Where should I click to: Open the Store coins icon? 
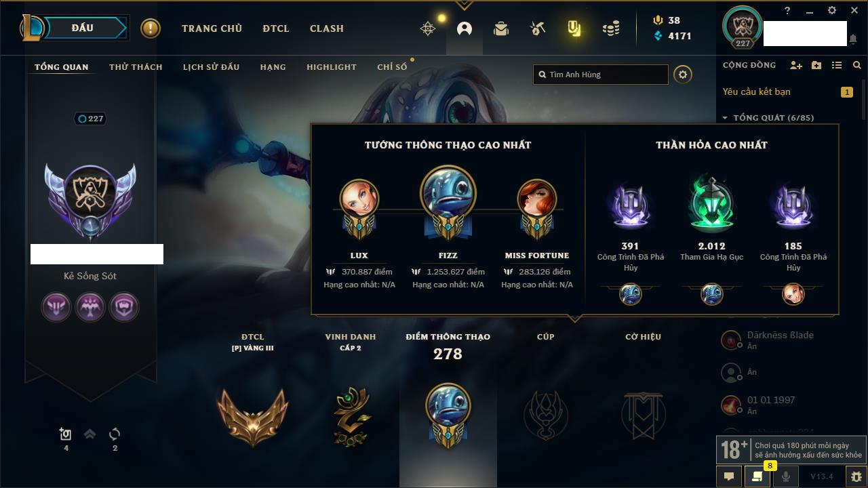[x=611, y=28]
